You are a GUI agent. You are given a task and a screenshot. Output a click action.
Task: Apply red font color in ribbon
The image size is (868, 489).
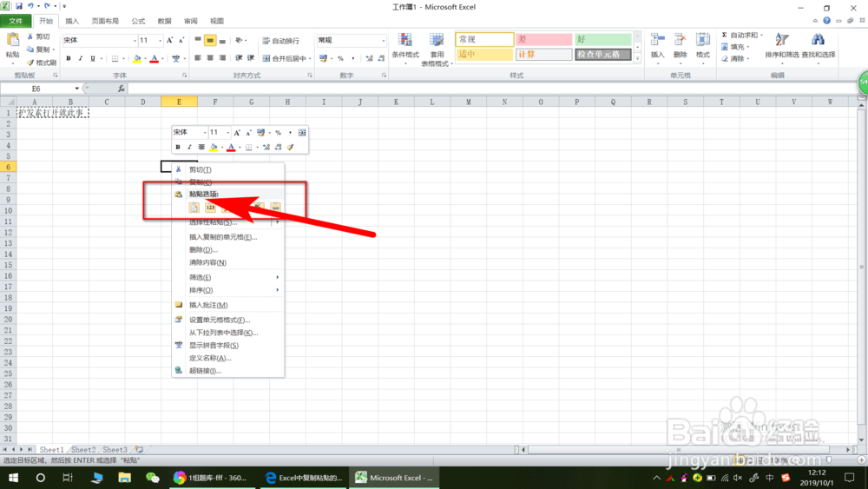(x=155, y=58)
